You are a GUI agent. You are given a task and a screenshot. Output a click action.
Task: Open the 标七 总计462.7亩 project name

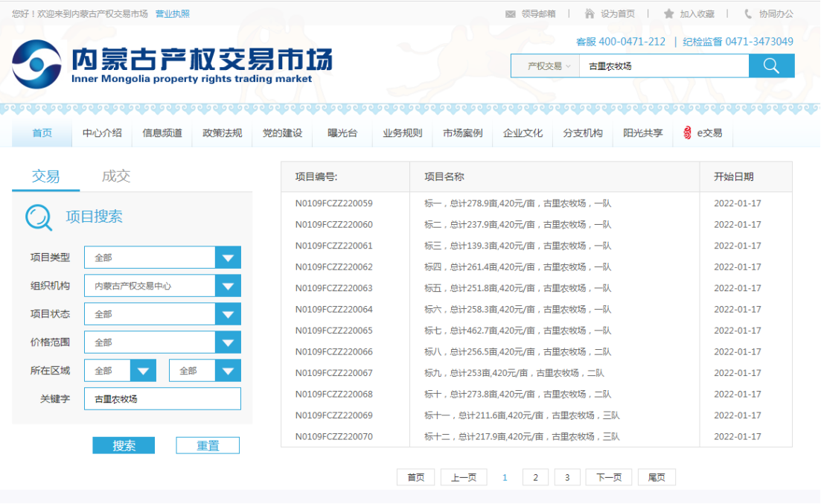pos(517,331)
